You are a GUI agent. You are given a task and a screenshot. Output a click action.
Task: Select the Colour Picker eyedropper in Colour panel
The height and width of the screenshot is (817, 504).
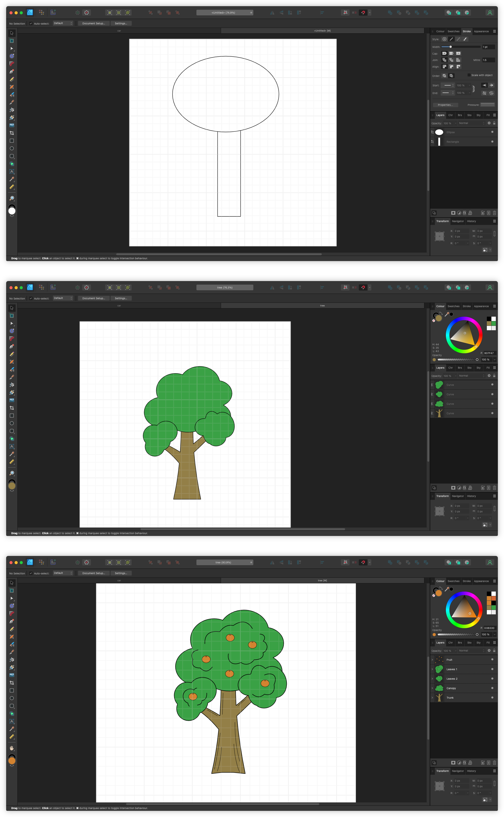pos(447,314)
